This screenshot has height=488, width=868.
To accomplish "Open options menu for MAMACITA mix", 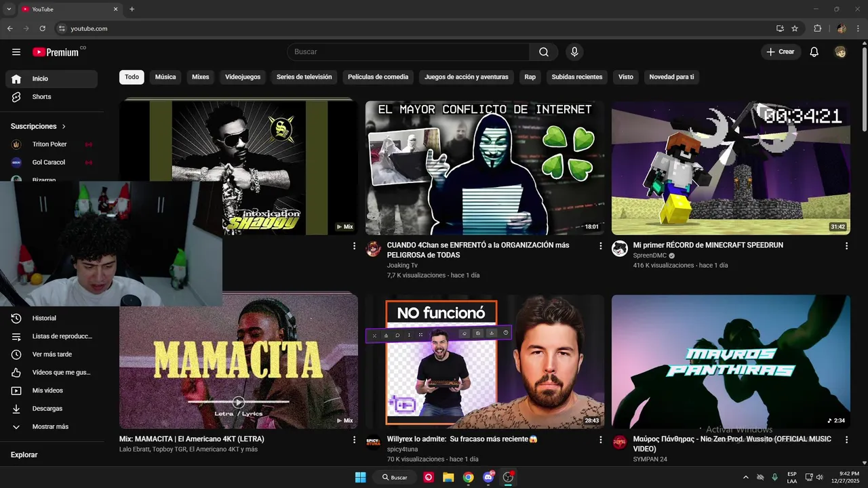I will 354,440.
